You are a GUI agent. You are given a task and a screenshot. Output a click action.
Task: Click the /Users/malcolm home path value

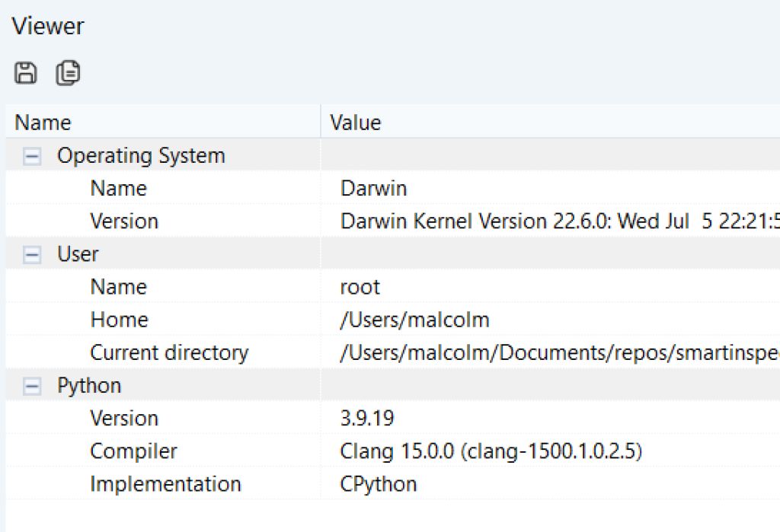415,320
